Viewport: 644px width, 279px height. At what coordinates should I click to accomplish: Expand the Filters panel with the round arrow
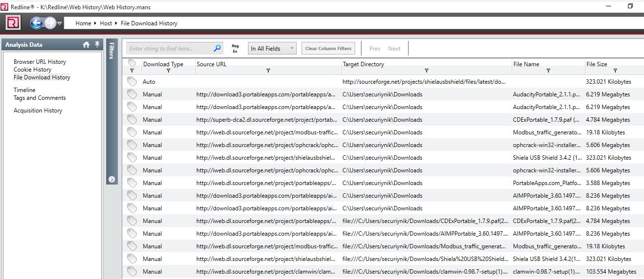point(112,179)
